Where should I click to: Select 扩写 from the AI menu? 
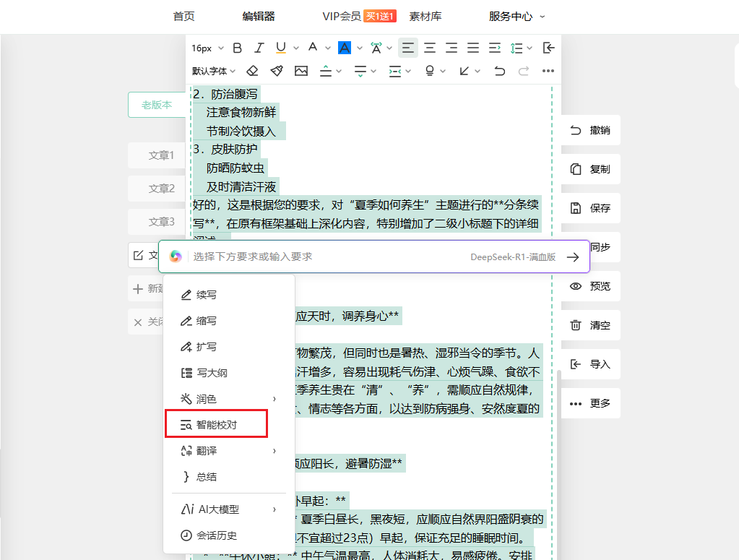(228, 347)
